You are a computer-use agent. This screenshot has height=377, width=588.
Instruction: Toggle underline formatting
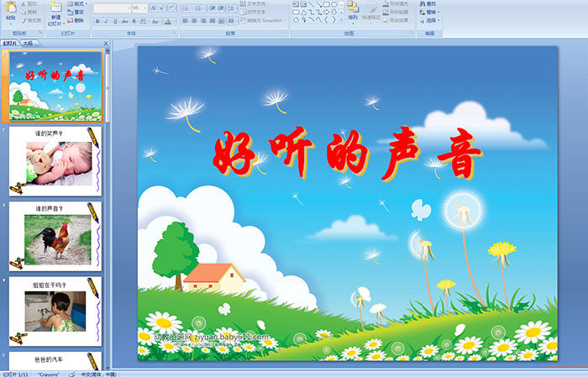tap(115, 21)
